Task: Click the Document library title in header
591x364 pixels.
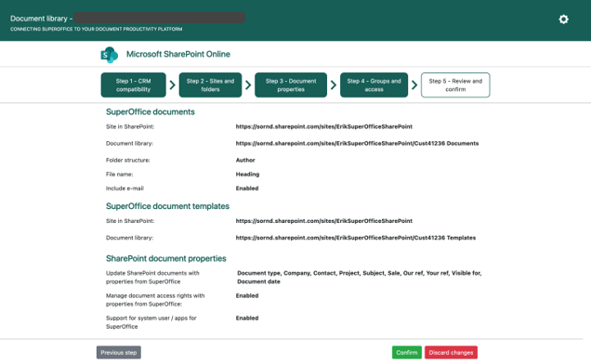Action: (41, 19)
